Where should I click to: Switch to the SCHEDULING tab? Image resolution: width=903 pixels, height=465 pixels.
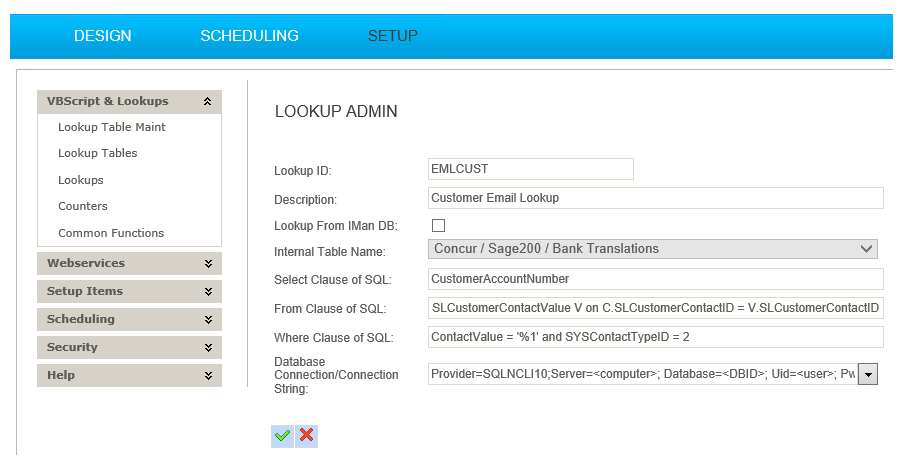pyautogui.click(x=249, y=36)
